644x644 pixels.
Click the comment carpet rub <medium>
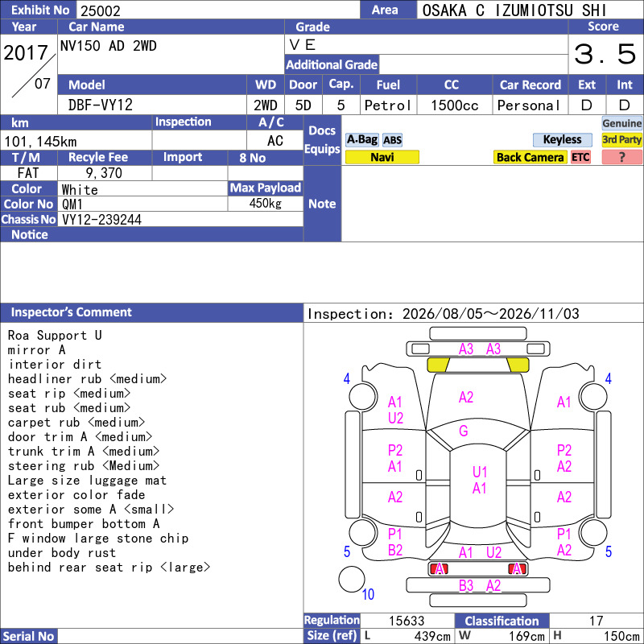point(76,422)
